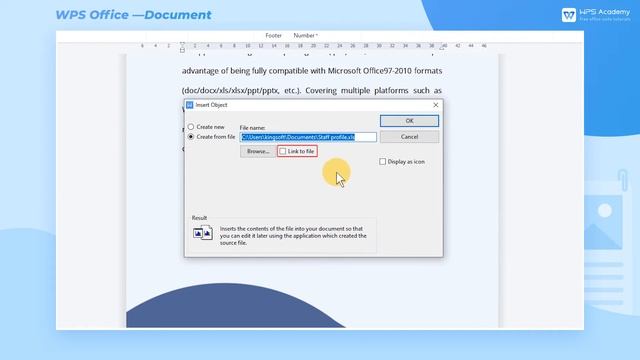
Task: Click the 'File name:' label
Action: pyautogui.click(x=252, y=128)
